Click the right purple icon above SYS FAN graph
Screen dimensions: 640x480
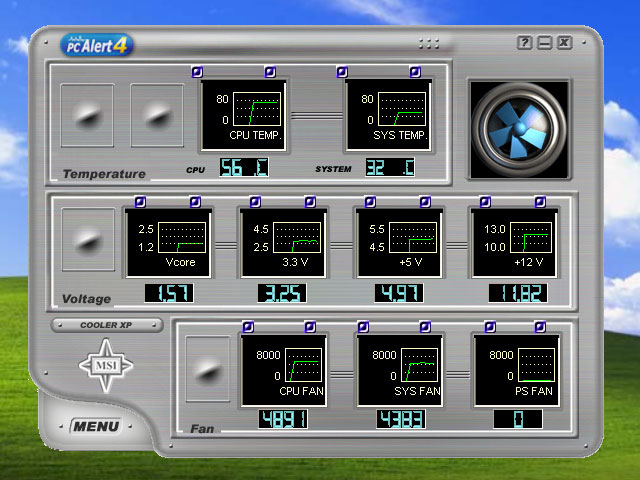pos(425,327)
